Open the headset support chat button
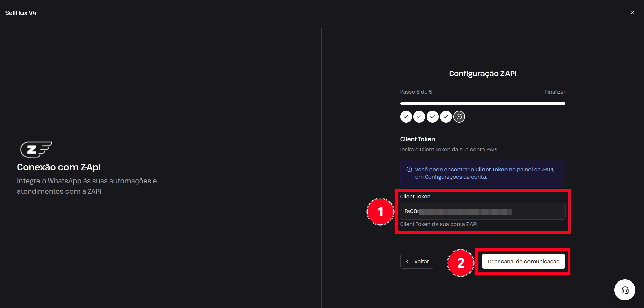Screen dimensions: 644x308 (x=625, y=290)
